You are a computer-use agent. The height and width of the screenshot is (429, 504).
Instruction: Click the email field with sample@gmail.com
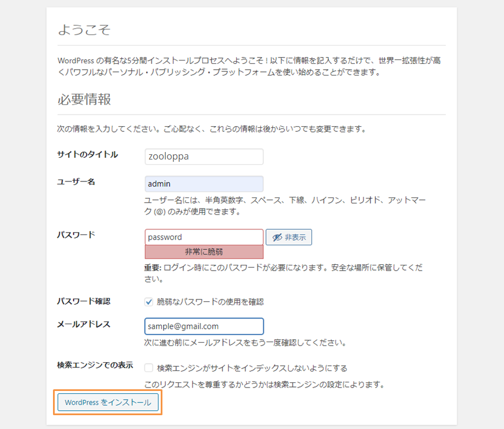[204, 326]
